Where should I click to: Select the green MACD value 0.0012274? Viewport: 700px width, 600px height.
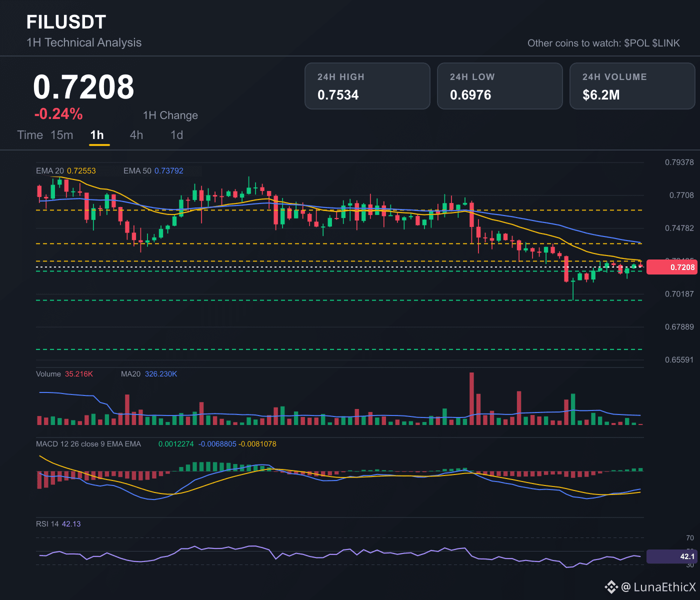click(176, 444)
